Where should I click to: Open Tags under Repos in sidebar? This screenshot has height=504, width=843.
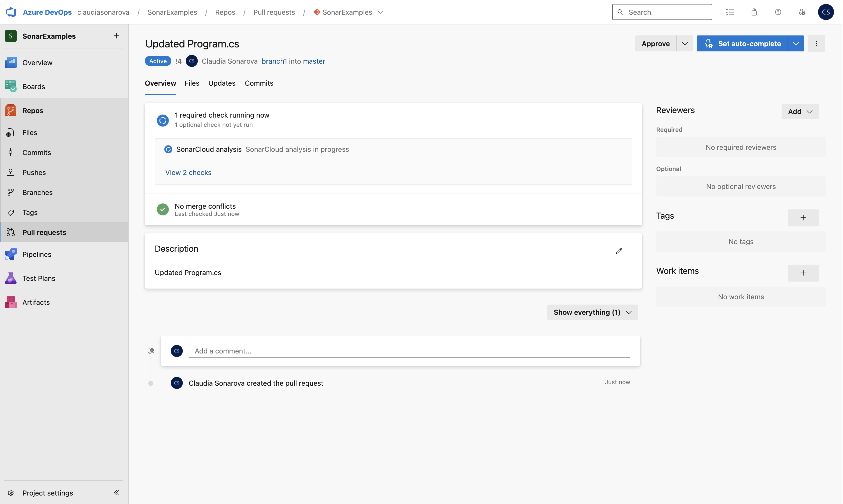click(64, 213)
